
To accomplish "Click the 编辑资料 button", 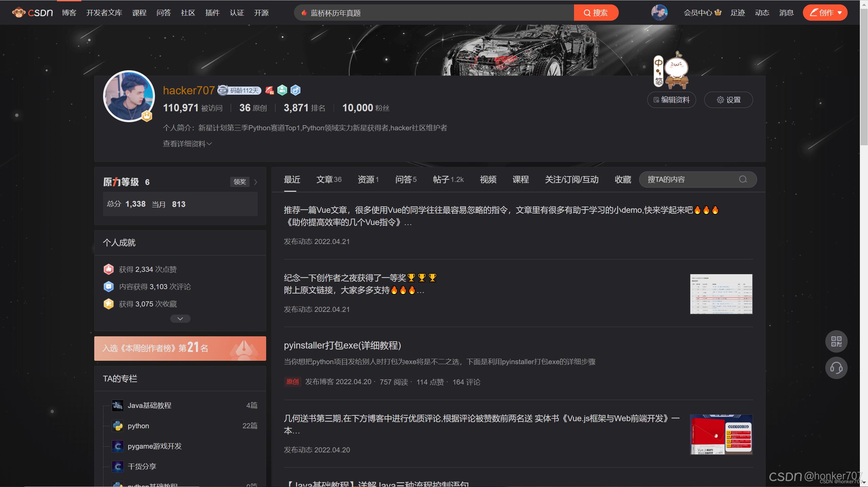I will click(x=671, y=100).
